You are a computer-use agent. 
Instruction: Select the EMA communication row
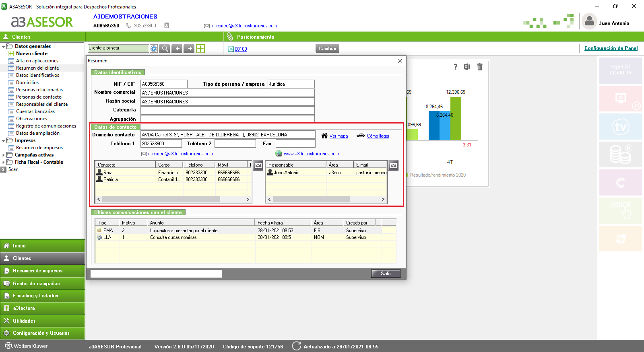(246, 231)
